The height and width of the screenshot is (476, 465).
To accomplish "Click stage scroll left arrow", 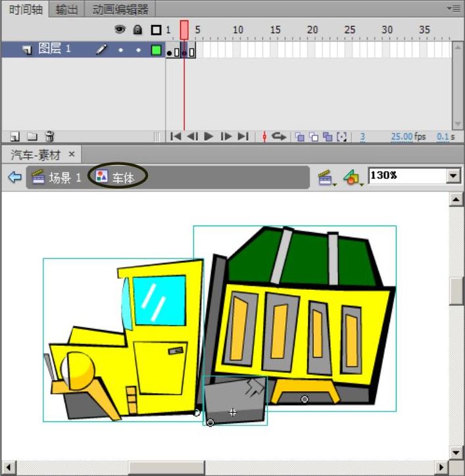I will tap(8, 467).
